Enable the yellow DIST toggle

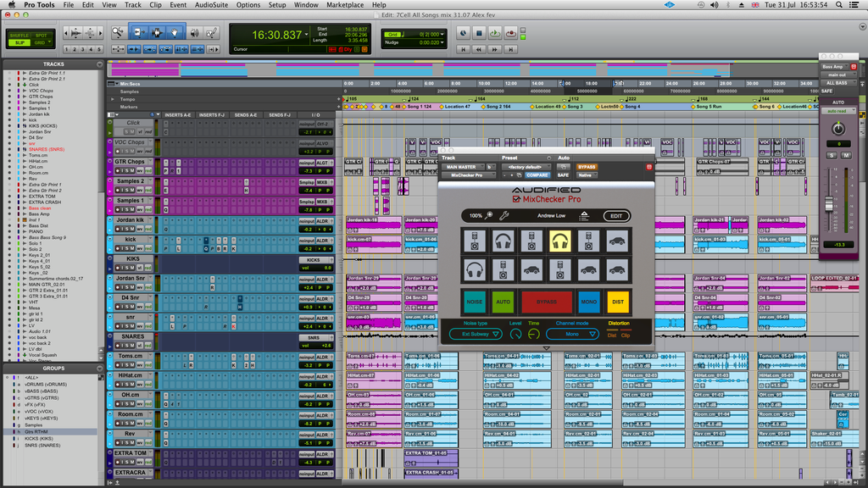[x=617, y=301]
